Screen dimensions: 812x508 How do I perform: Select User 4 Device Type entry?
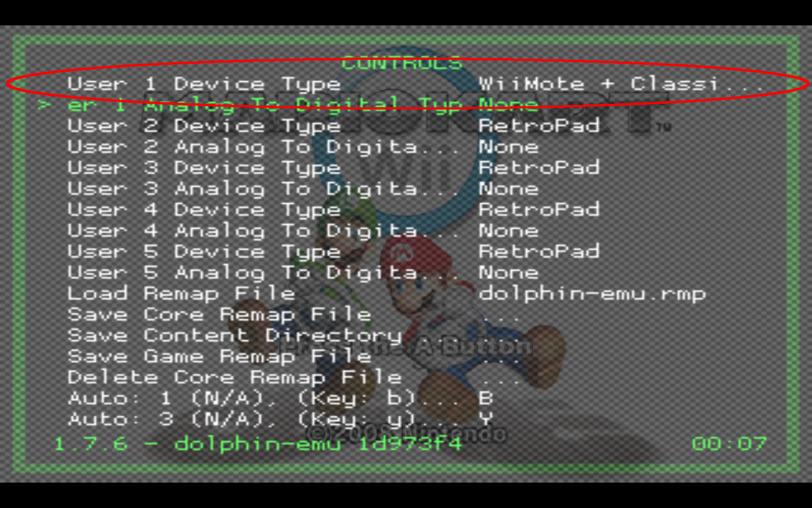204,209
